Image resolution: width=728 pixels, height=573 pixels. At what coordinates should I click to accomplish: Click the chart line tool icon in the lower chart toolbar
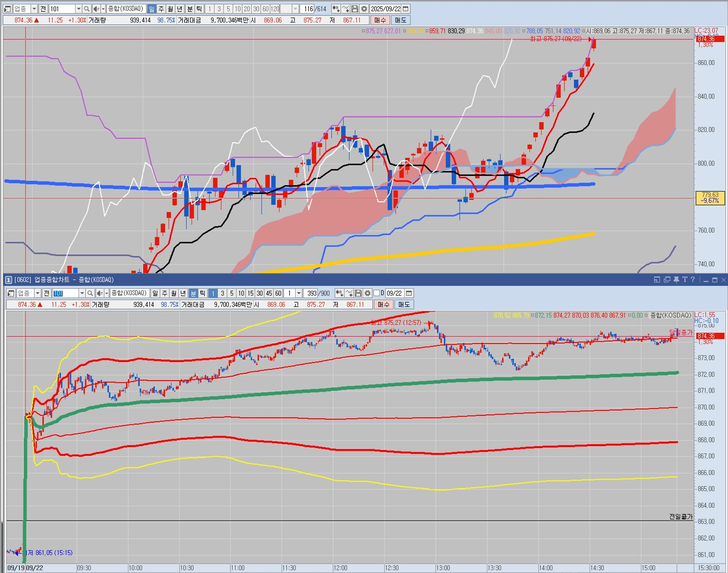(349, 293)
